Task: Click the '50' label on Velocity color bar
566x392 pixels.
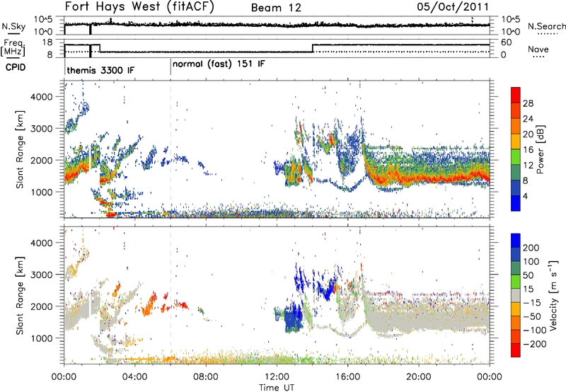Action: tap(528, 275)
